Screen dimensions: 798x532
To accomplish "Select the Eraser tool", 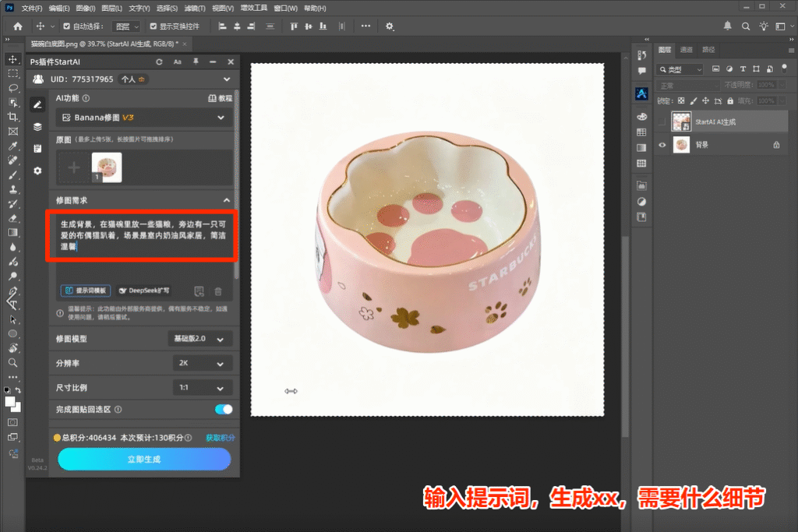I will coord(12,218).
